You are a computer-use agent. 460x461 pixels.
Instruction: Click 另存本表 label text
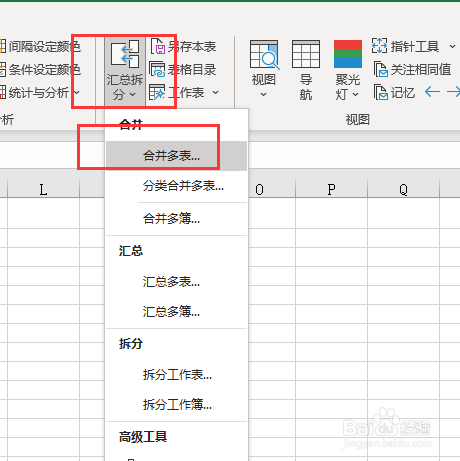192,47
